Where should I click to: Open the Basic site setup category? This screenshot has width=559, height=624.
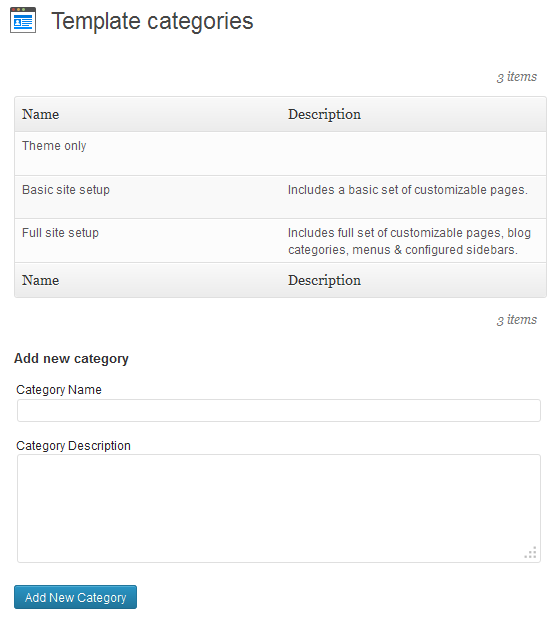click(66, 190)
